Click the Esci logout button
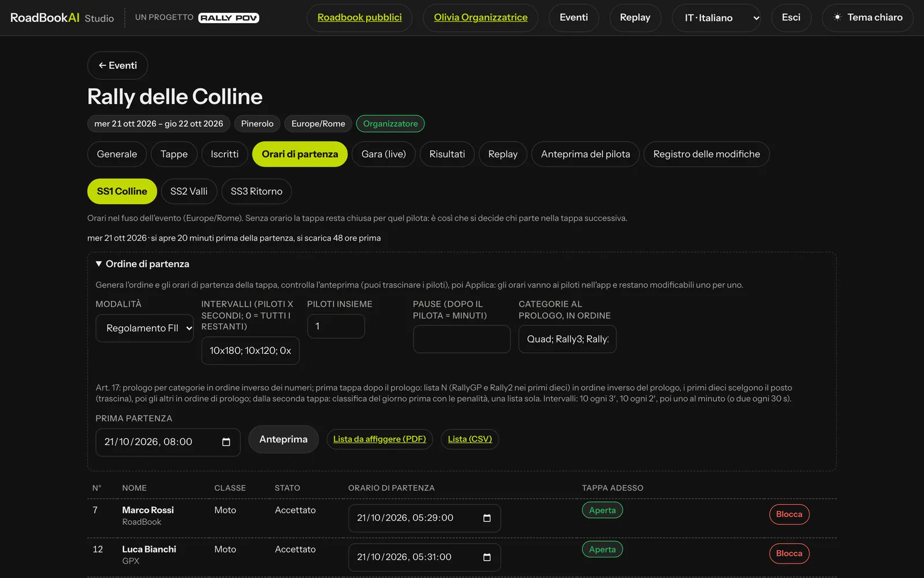This screenshot has width=924, height=578. 791,18
